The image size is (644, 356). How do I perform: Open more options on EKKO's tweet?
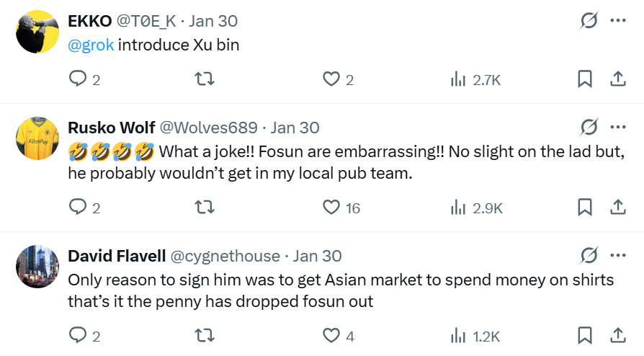click(x=617, y=21)
